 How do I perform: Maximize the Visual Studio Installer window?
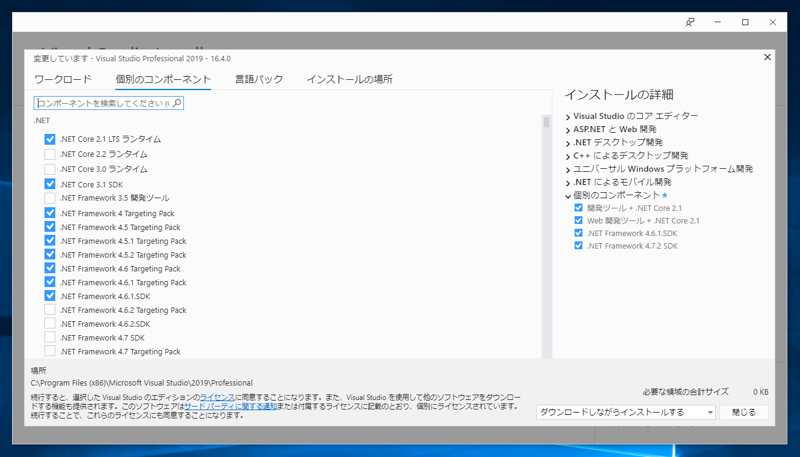(x=745, y=22)
